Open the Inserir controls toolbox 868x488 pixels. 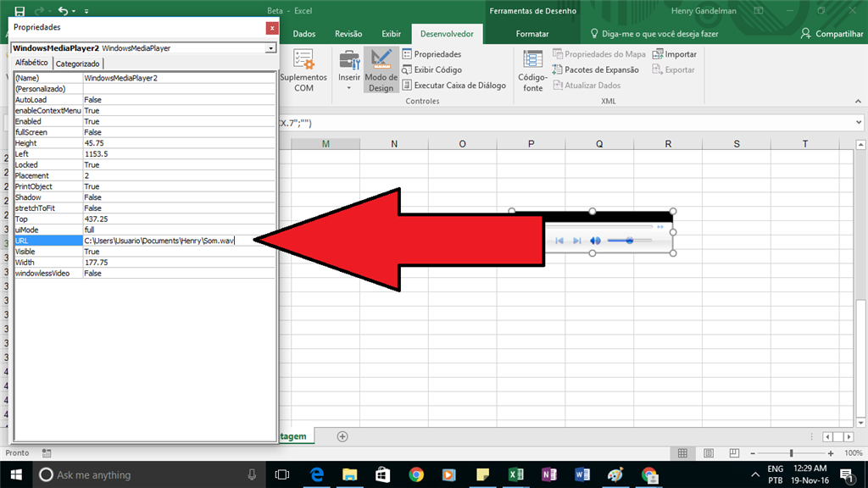tap(348, 70)
